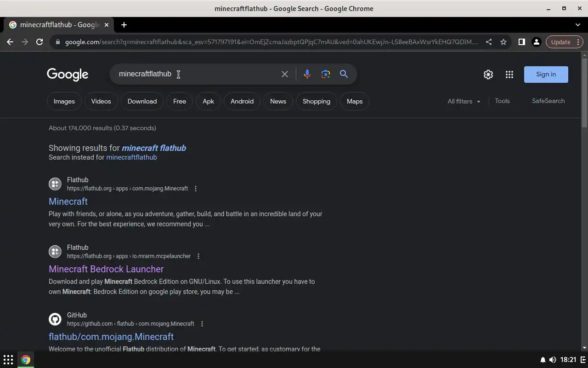Search by voice microphone icon

(x=307, y=74)
